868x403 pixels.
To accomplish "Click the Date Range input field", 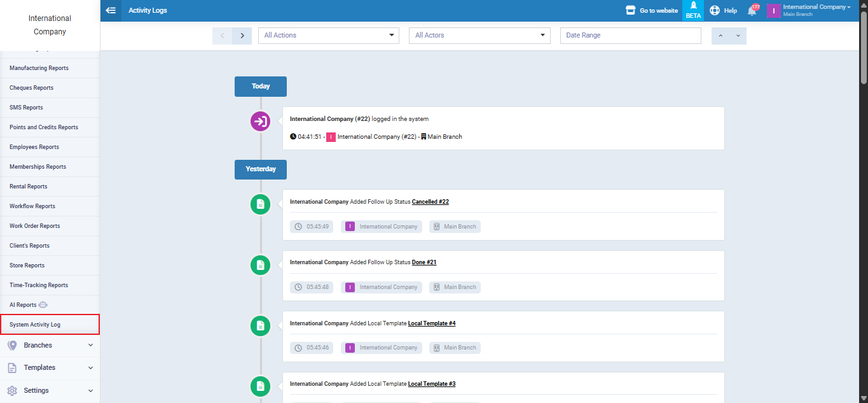I will [x=630, y=36].
